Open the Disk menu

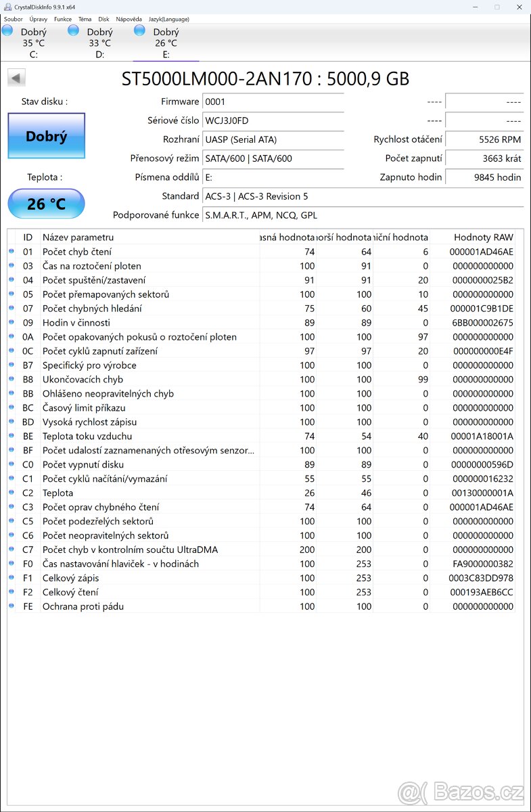103,19
